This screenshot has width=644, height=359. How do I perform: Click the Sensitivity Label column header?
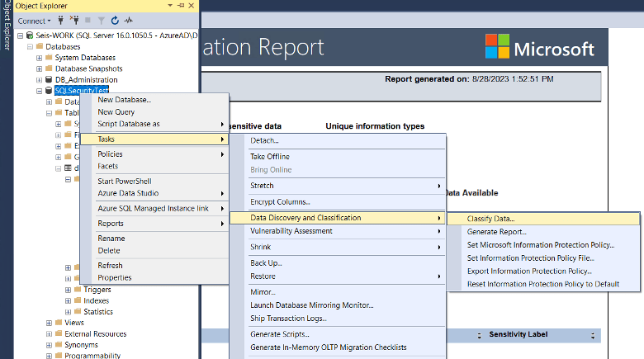[519, 335]
